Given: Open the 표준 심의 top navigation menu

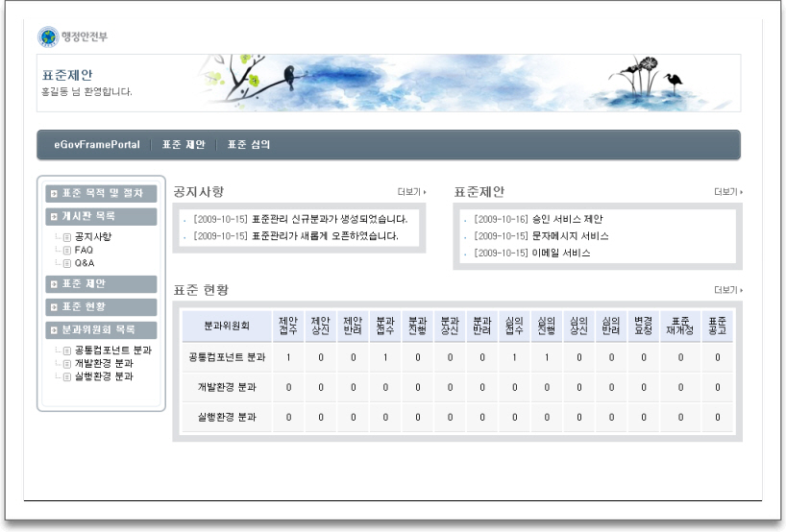Looking at the screenshot, I should tap(249, 145).
